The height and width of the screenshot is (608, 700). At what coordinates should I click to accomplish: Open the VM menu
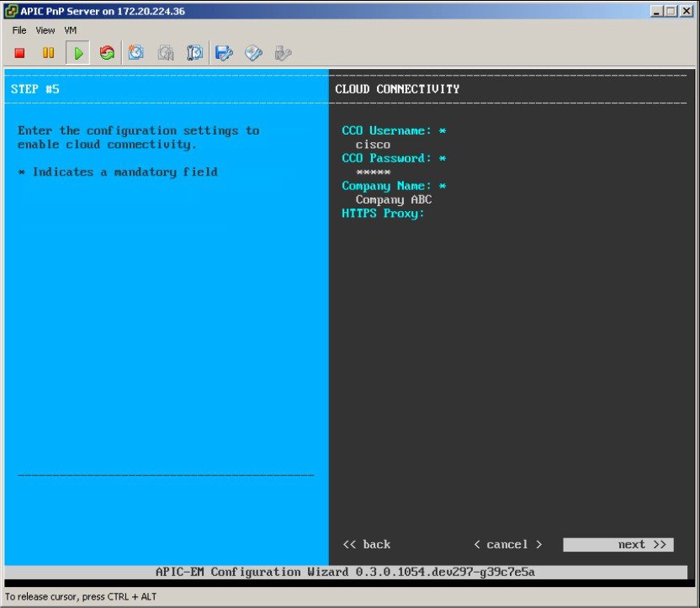click(x=71, y=30)
